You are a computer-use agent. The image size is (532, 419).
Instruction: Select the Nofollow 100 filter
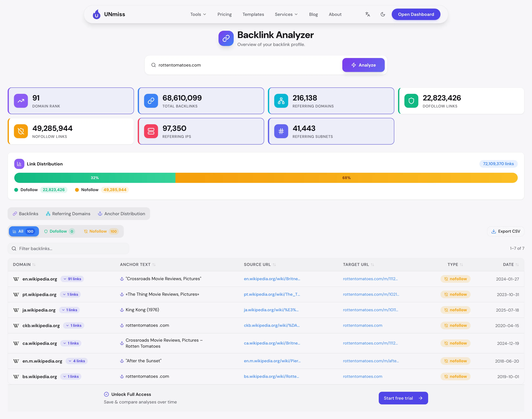point(101,231)
